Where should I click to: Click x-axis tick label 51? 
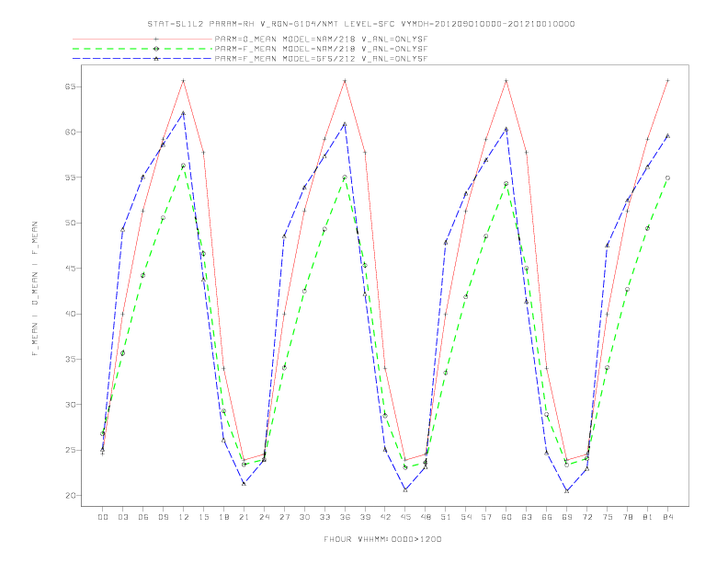coord(446,517)
